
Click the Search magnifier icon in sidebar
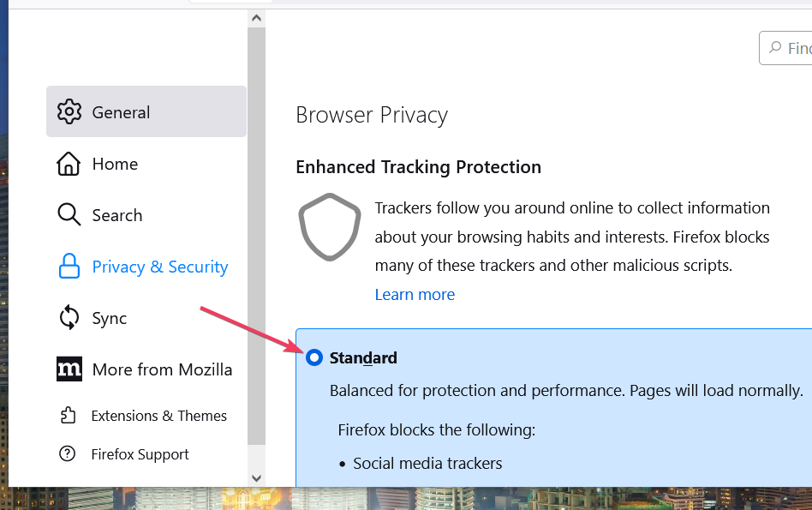click(x=69, y=214)
